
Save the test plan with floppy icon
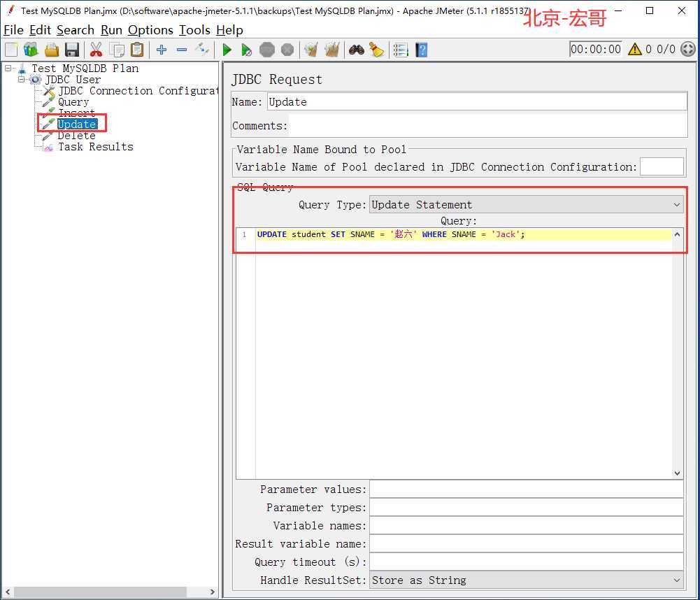point(72,50)
